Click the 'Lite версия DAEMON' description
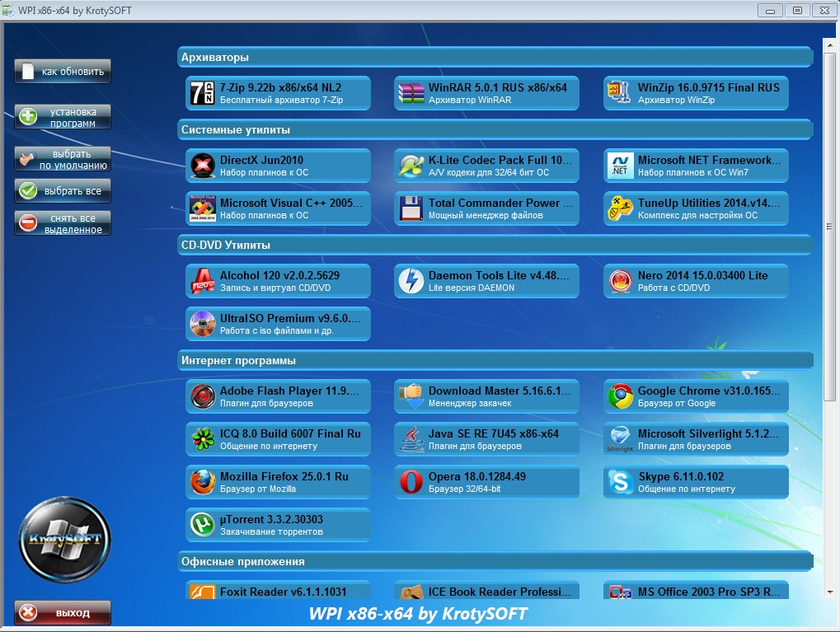Image resolution: width=840 pixels, height=632 pixels. [x=472, y=288]
